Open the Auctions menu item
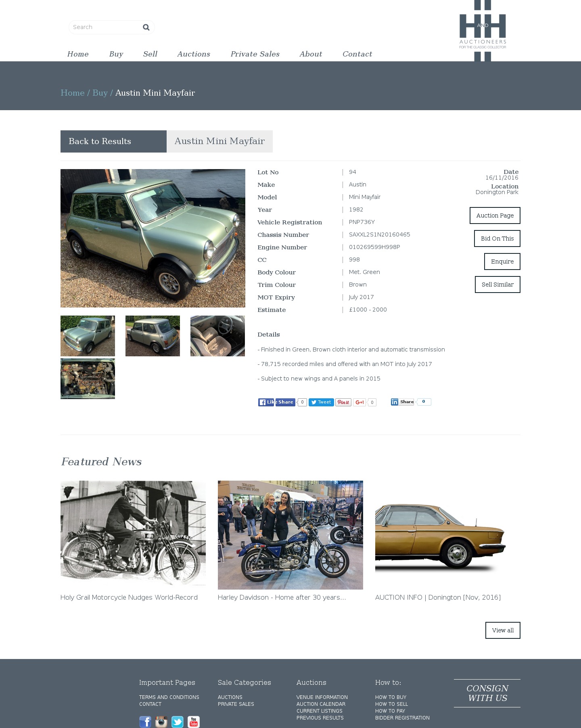 [194, 54]
